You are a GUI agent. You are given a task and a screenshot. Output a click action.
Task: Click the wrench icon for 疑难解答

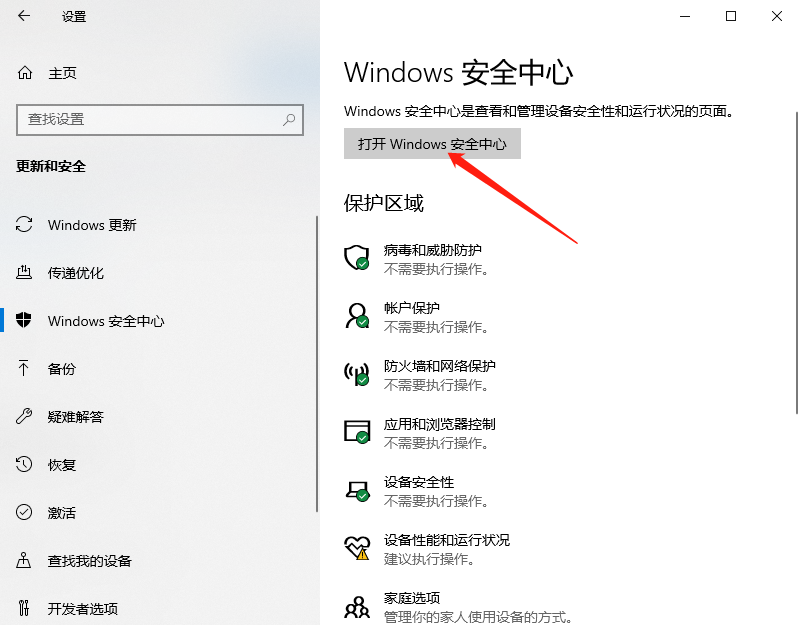[24, 416]
